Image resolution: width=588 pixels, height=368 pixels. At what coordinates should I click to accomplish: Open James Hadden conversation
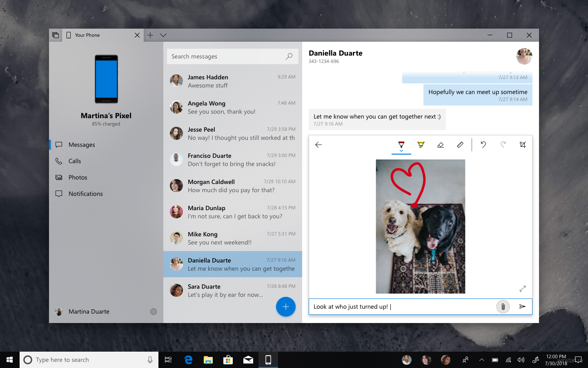click(x=233, y=81)
